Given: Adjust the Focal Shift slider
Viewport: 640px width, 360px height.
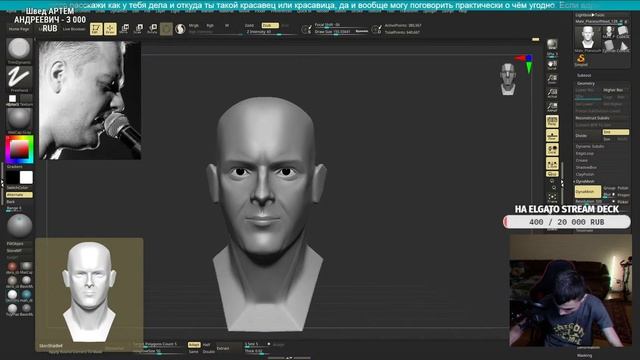Looking at the screenshot, I should pos(341,25).
